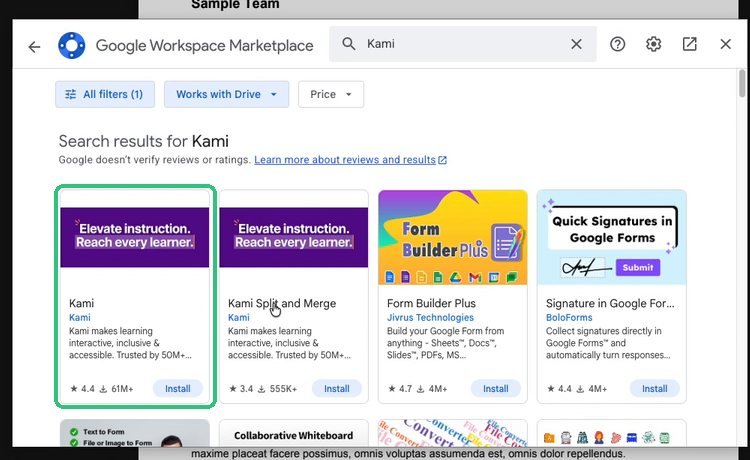Open the Kami app banner image
The width and height of the screenshot is (750, 460).
click(135, 237)
